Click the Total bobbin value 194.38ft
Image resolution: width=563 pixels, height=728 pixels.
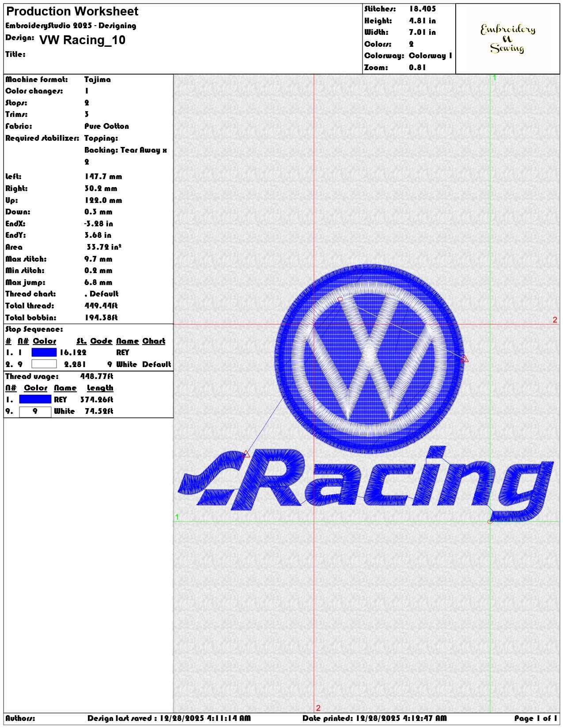click(101, 318)
